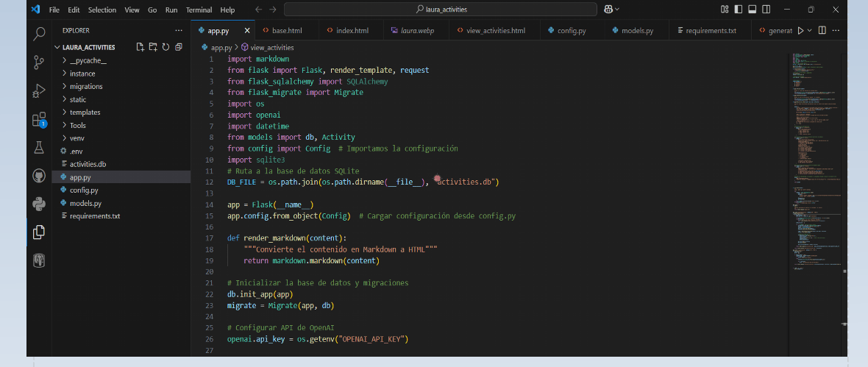Screen dimensions: 868x367
Task: Switch to the index.html tab
Action: 352,30
